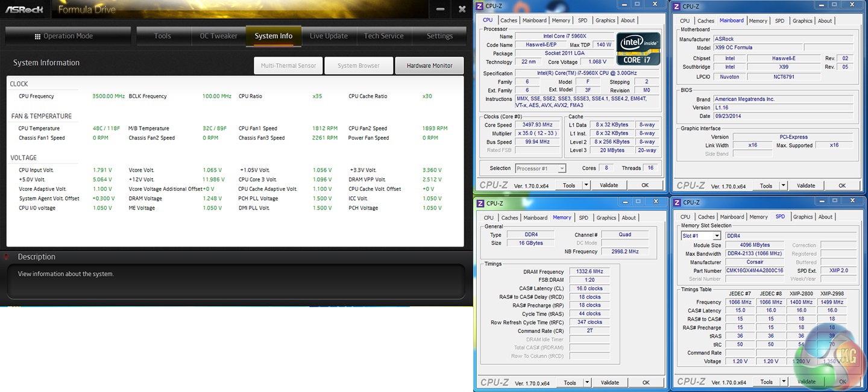Select the Graphics tab in the CPU-Z CPU window
This screenshot has width=868, height=392.
click(605, 20)
